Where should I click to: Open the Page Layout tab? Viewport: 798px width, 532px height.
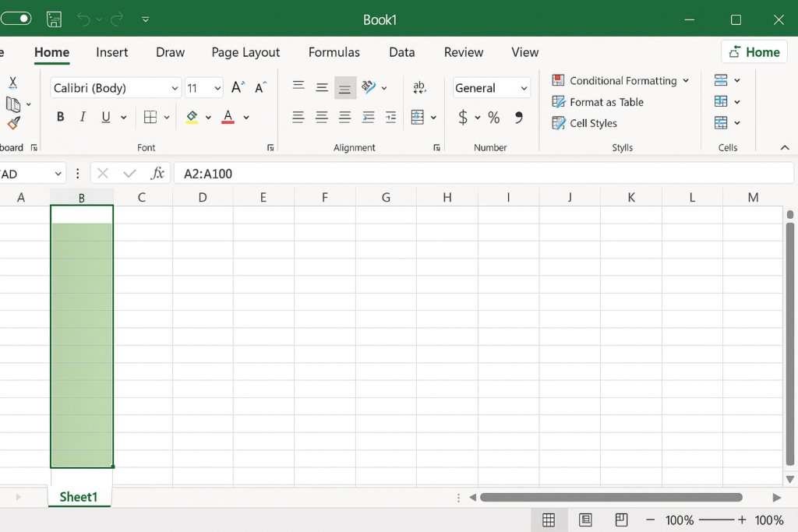click(x=245, y=52)
